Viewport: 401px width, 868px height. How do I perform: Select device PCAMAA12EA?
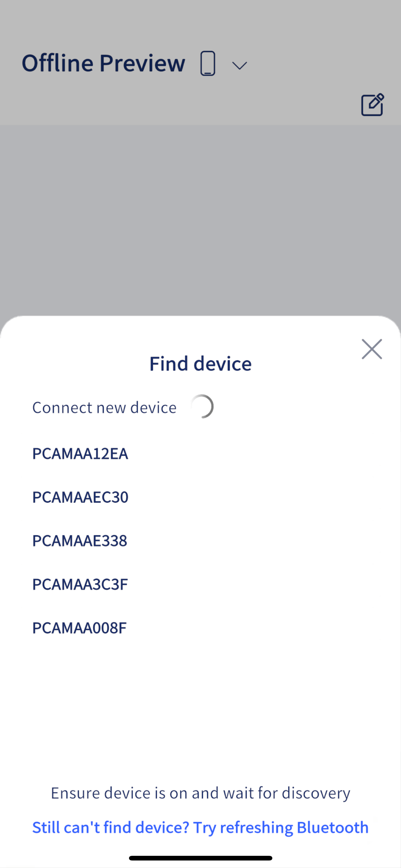pos(80,454)
